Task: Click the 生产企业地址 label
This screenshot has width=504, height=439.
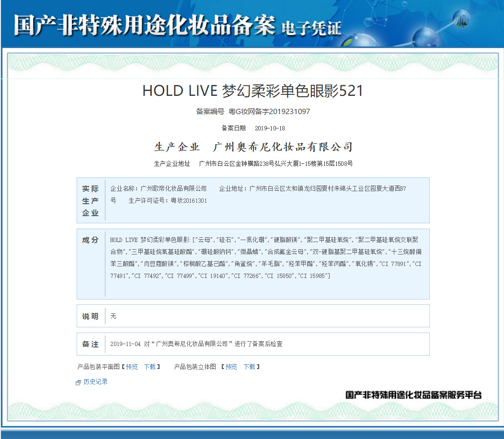Action: [x=172, y=164]
